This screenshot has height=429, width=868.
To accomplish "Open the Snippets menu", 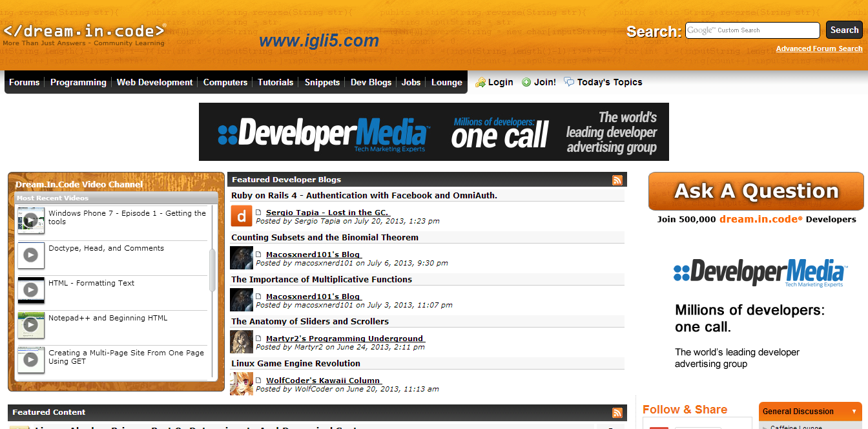I will point(322,82).
